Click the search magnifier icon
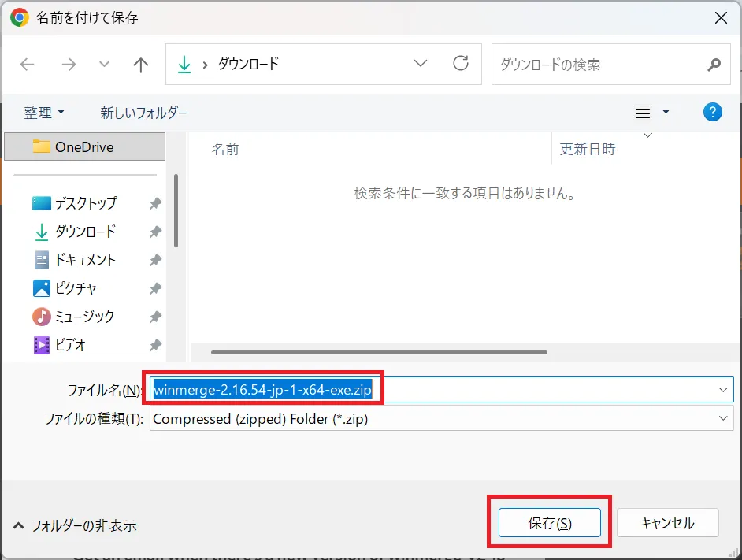The width and height of the screenshot is (742, 560). (x=713, y=65)
